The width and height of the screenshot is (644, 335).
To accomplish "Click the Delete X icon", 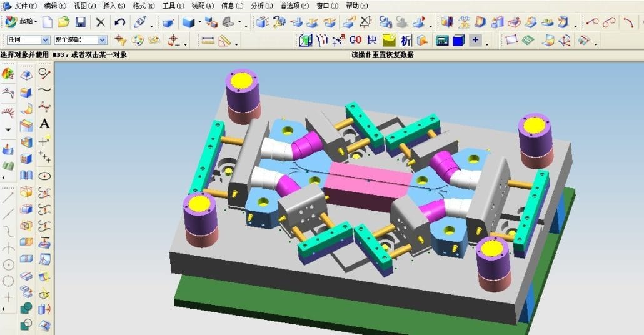I will click(100, 22).
